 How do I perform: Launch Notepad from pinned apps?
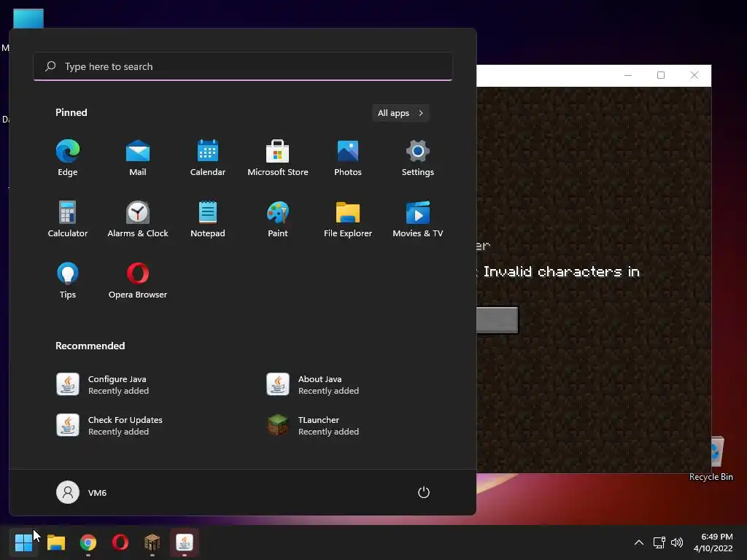tap(208, 219)
